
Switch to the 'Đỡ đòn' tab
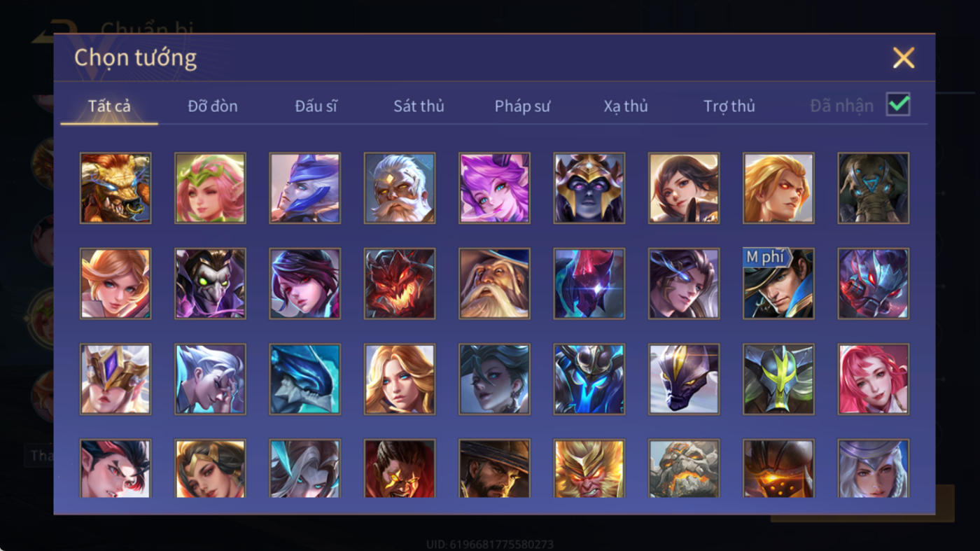tap(213, 106)
